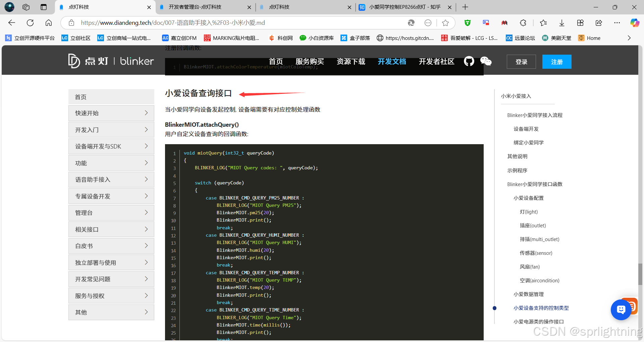Jump to 绑定小爱同学 in outline
Viewport: 644px width, 342px height.
click(528, 142)
